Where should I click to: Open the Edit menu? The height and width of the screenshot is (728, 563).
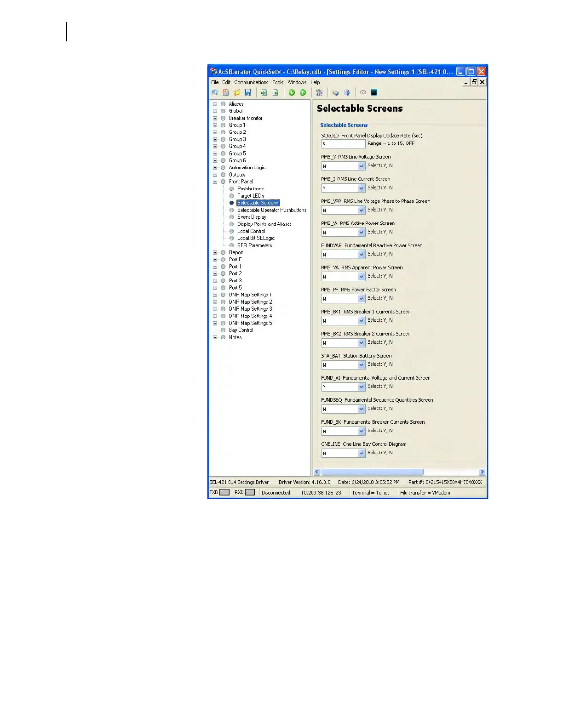click(226, 82)
